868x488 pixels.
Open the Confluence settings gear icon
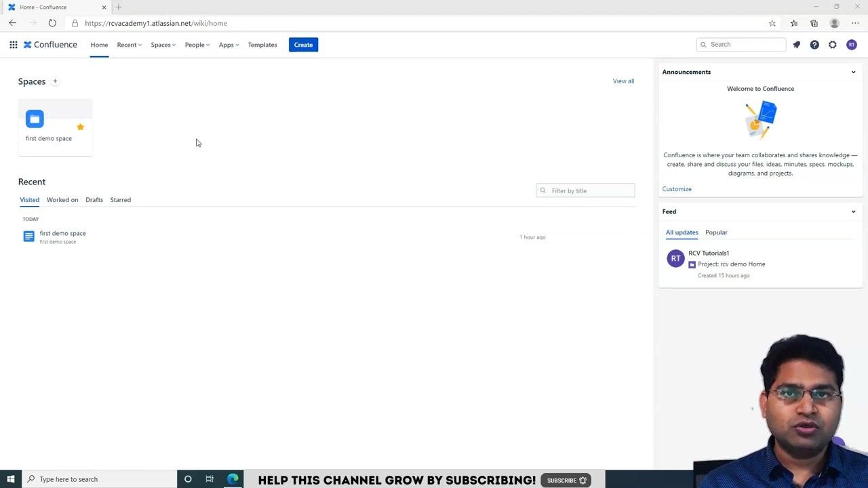833,45
